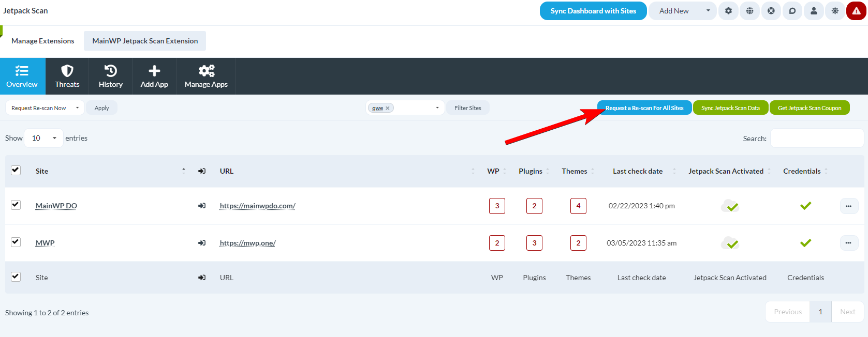Viewport: 868px width, 337px height.
Task: Click the help lifebuoy icon in top bar
Action: (771, 11)
